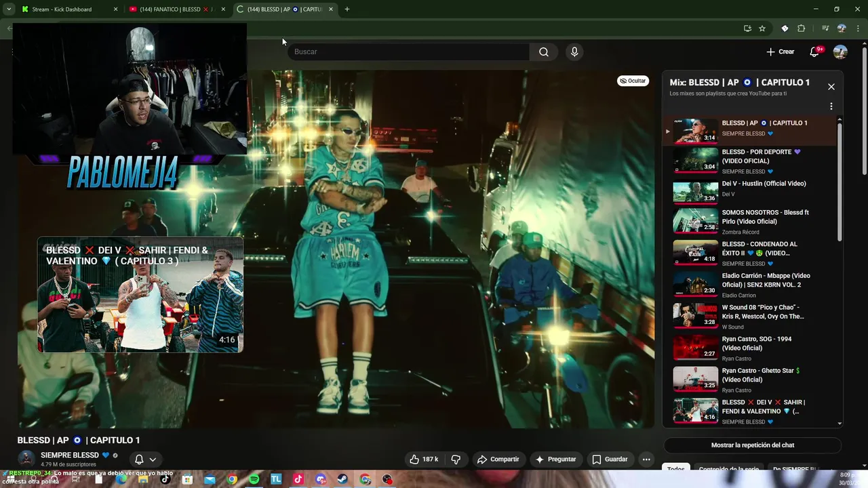Click the Preguntar button
The width and height of the screenshot is (868, 488).
pos(555,459)
